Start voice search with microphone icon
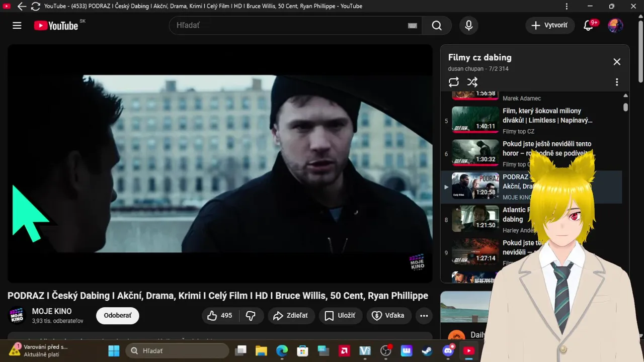Image resolution: width=644 pixels, height=362 pixels. [x=469, y=26]
